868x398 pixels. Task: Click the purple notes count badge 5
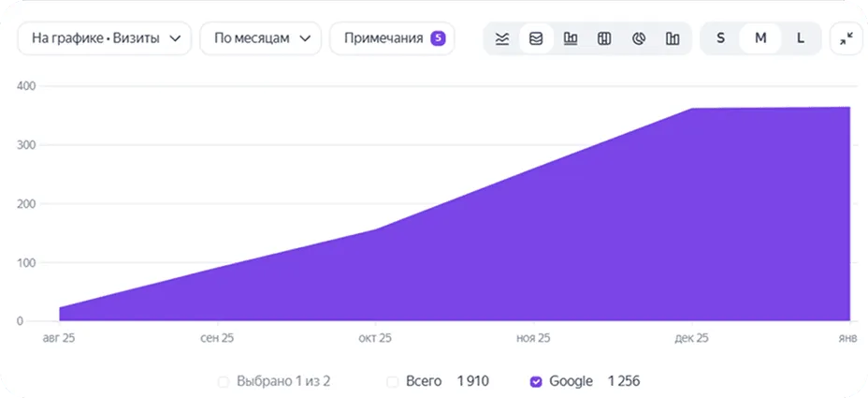point(438,38)
